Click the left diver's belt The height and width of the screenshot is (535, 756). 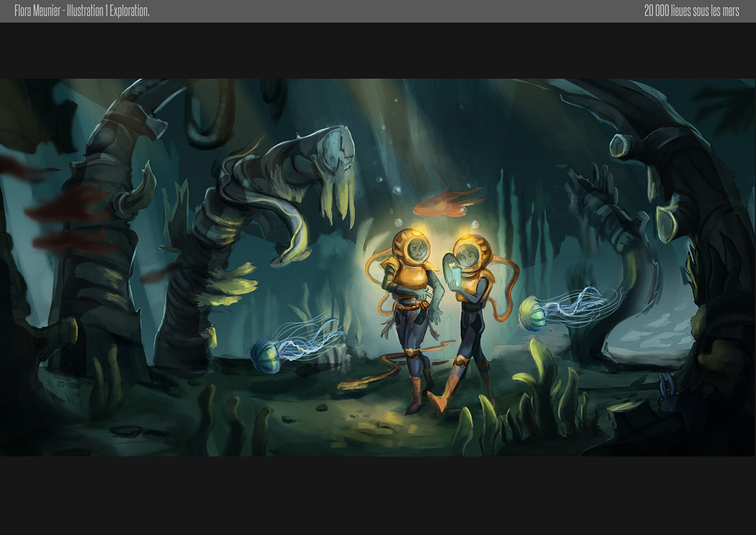tap(408, 305)
